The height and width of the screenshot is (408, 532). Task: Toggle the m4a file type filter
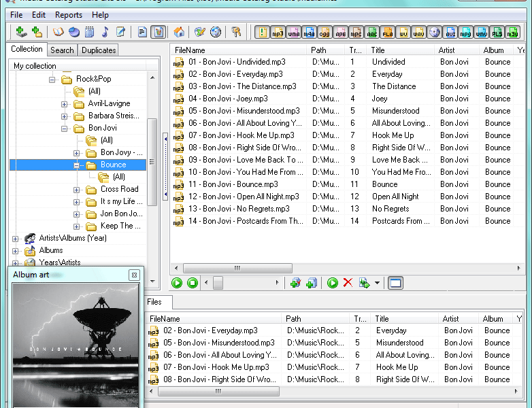[x=309, y=32]
